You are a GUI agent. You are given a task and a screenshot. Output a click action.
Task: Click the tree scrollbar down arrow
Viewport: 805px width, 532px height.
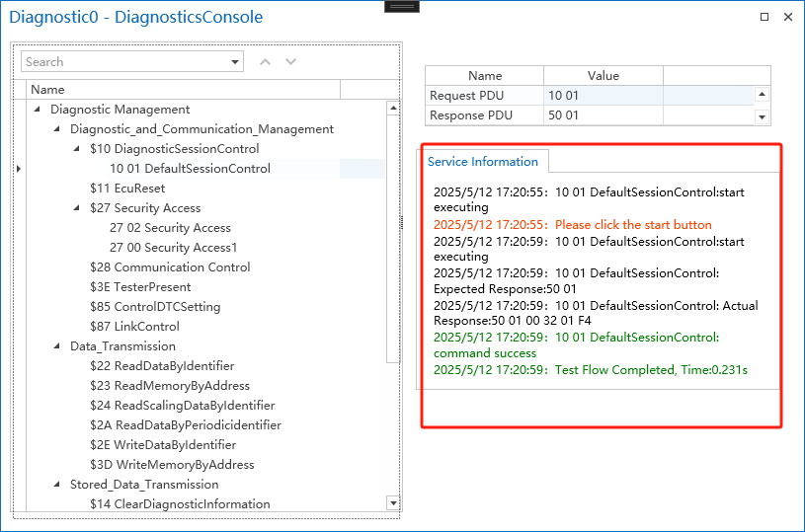pos(393,503)
